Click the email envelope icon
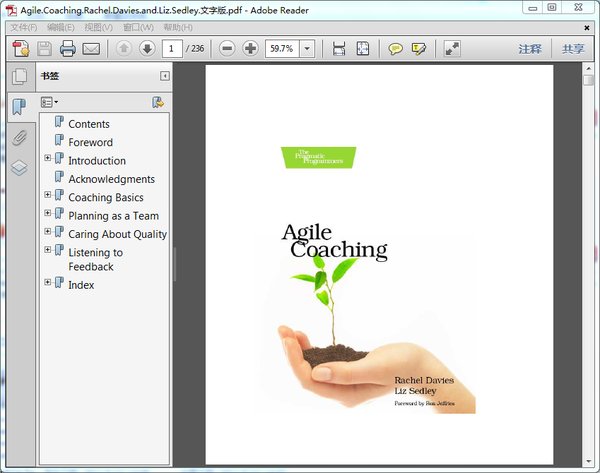Image resolution: width=600 pixels, height=473 pixels. tap(91, 49)
